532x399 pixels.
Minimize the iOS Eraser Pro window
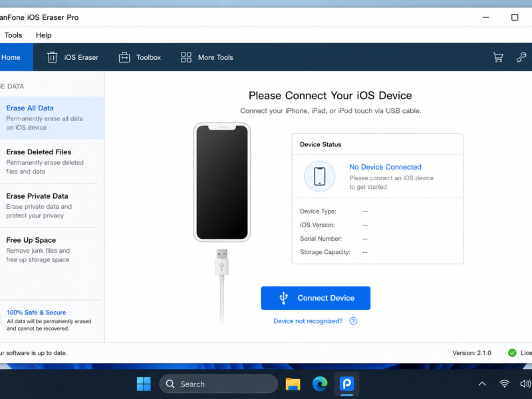486,17
